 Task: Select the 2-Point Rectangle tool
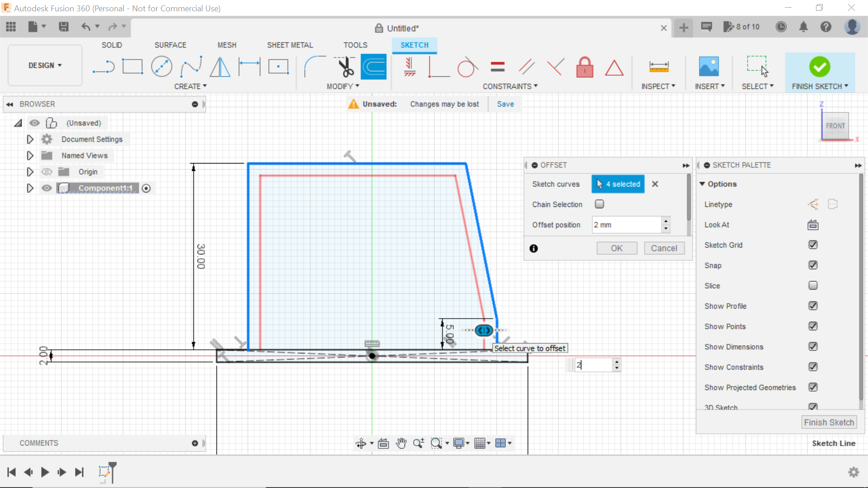132,66
